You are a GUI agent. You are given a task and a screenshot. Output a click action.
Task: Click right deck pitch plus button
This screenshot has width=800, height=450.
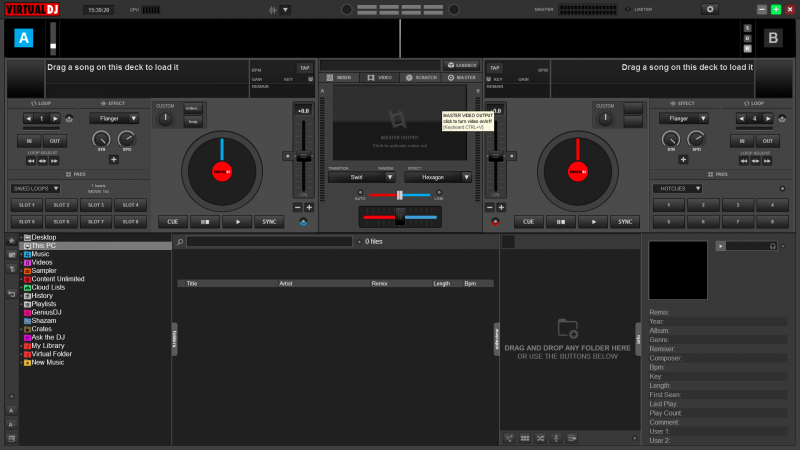click(501, 208)
